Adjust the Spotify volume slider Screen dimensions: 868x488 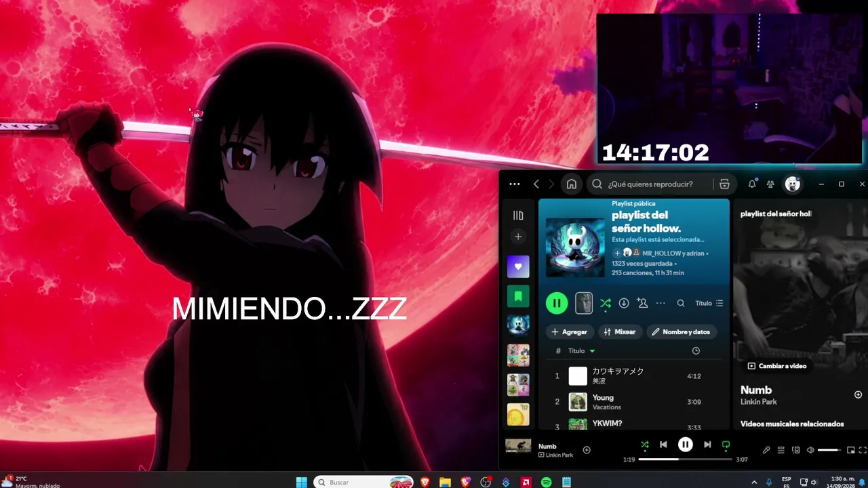pyautogui.click(x=829, y=450)
